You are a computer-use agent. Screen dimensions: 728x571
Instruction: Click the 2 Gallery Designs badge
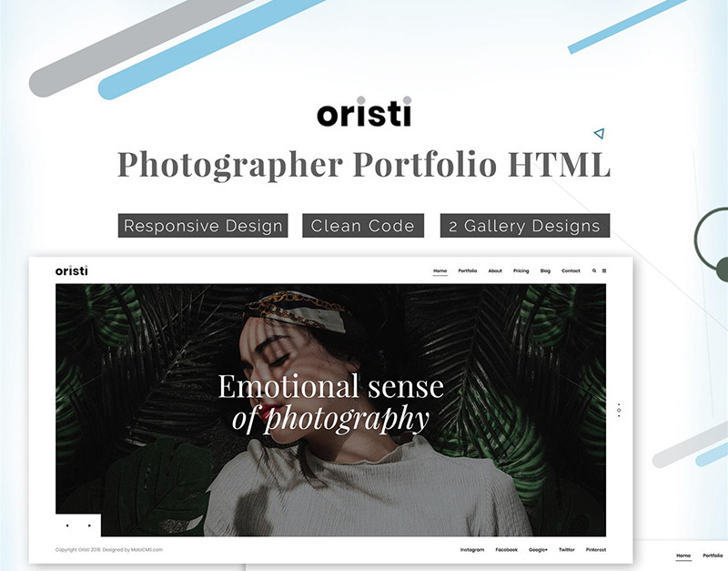click(525, 225)
